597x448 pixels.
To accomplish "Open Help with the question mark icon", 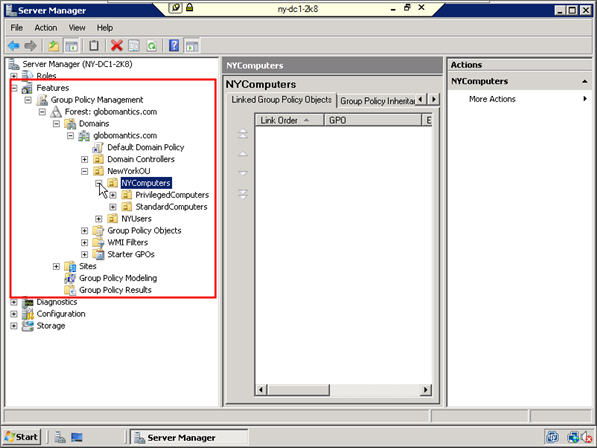I will click(x=174, y=46).
